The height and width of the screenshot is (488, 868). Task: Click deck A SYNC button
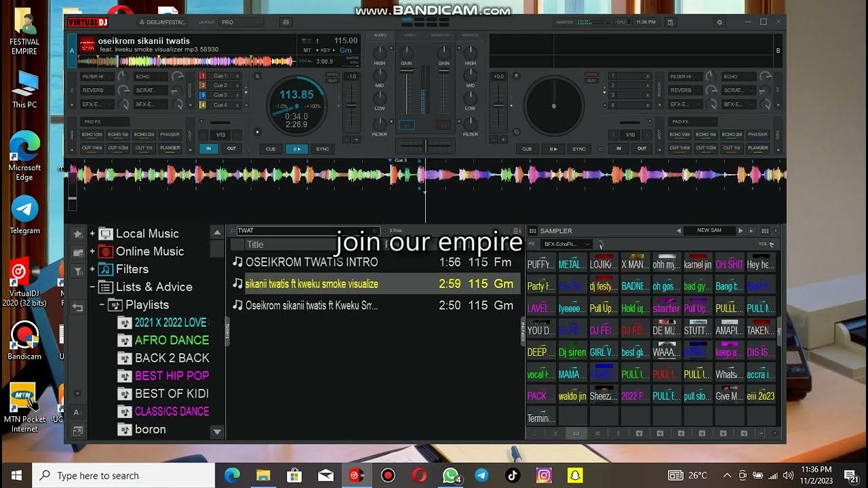click(322, 148)
